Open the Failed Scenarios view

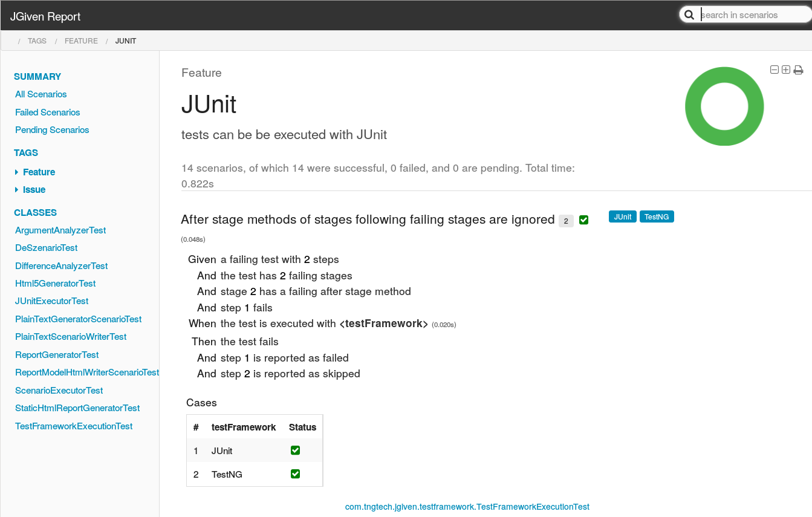click(x=47, y=112)
